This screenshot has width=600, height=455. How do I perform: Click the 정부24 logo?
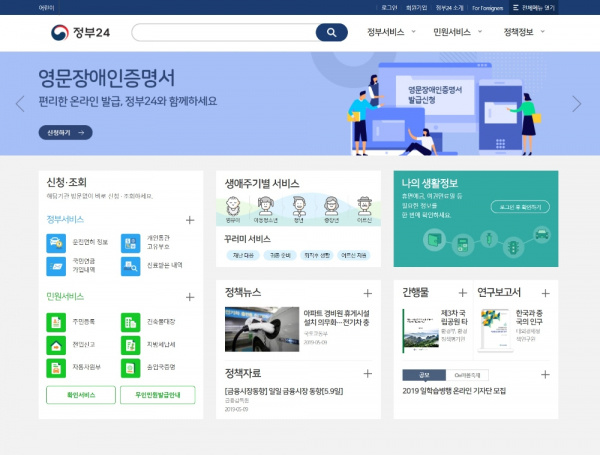[x=80, y=33]
